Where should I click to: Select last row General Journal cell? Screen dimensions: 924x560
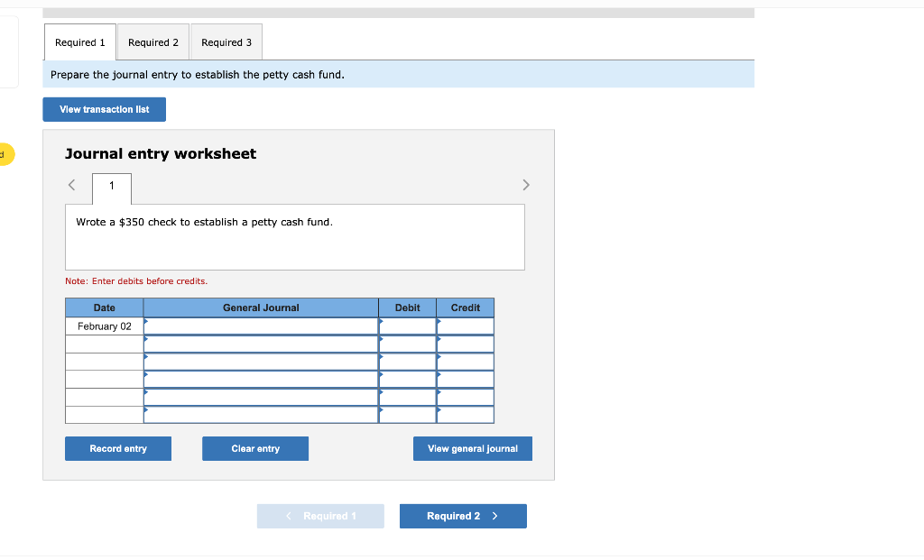pos(261,415)
